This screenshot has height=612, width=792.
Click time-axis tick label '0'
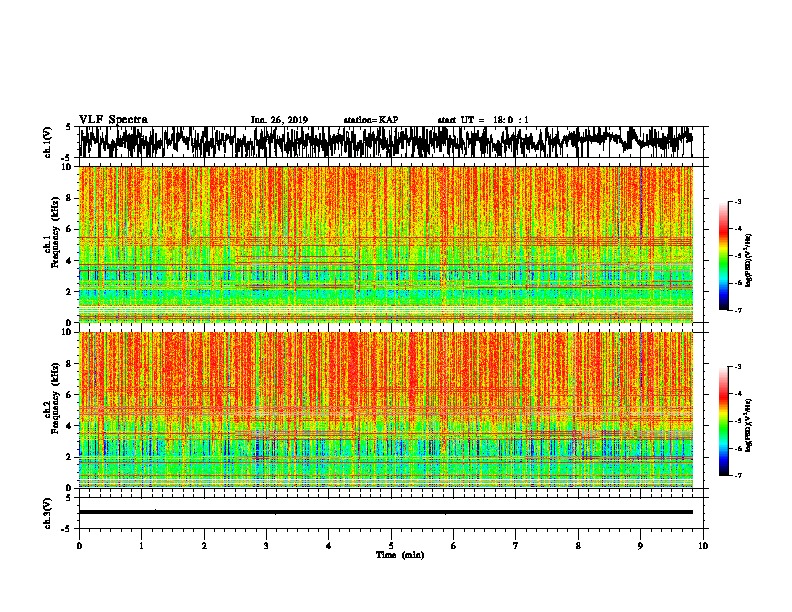coord(79,546)
